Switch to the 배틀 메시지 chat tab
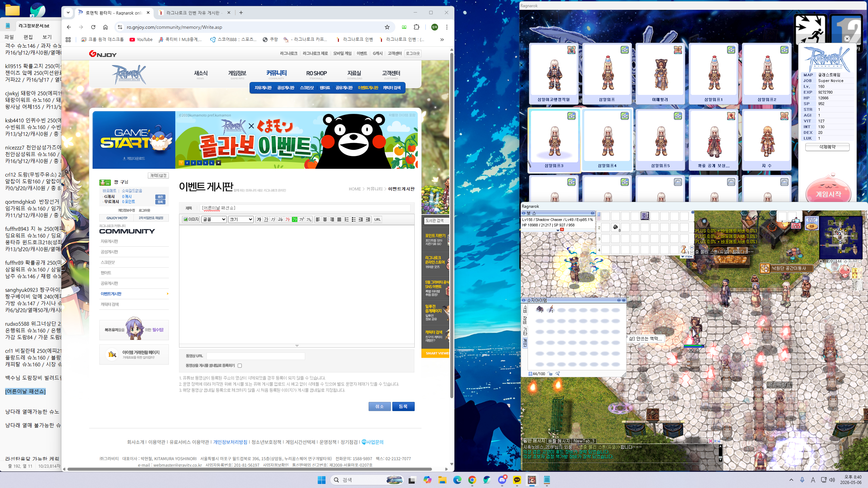The width and height of the screenshot is (868, 488). [559, 441]
